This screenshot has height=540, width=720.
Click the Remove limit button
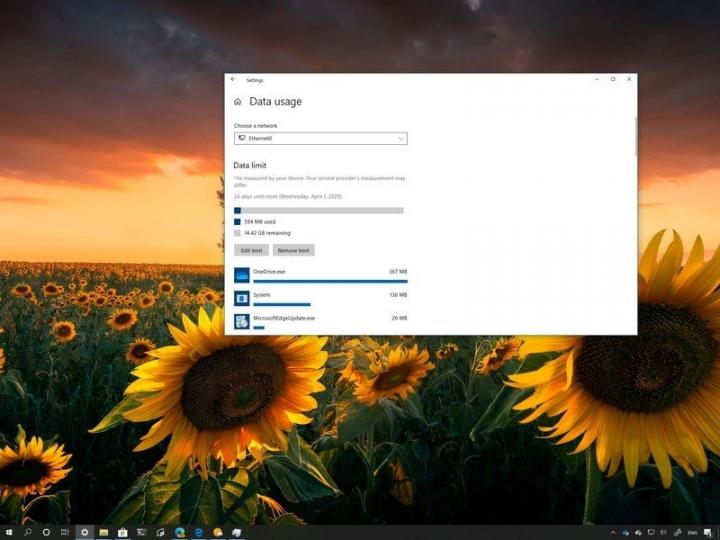(x=293, y=250)
